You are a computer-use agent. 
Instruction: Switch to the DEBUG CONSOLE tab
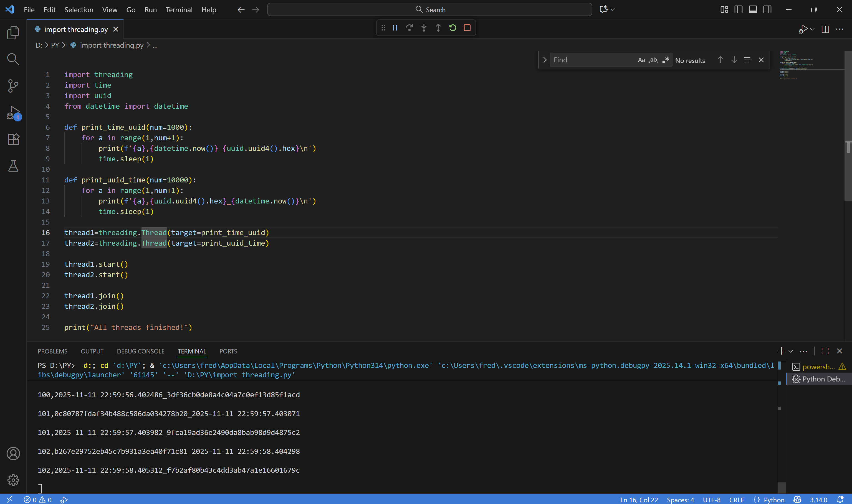pos(140,351)
